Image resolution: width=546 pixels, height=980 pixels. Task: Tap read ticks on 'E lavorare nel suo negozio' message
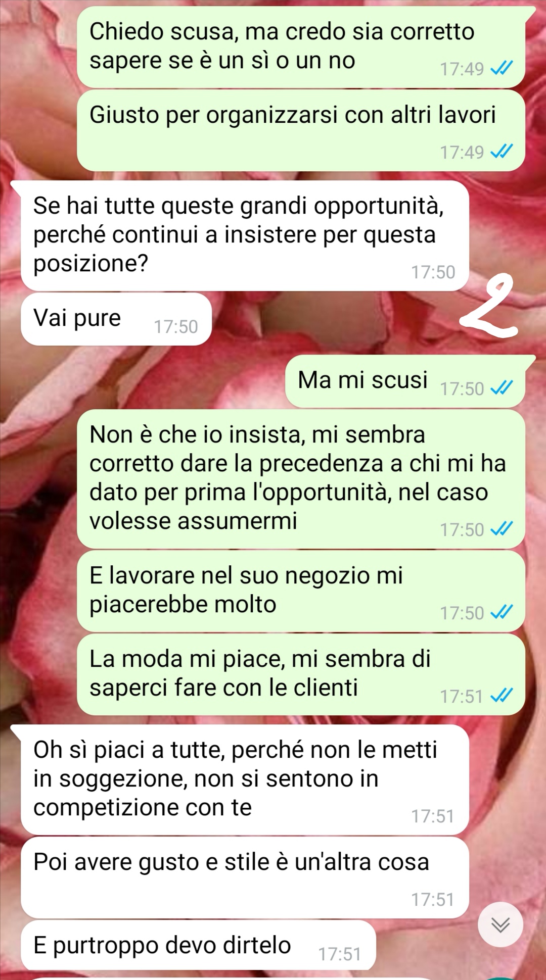(x=502, y=612)
